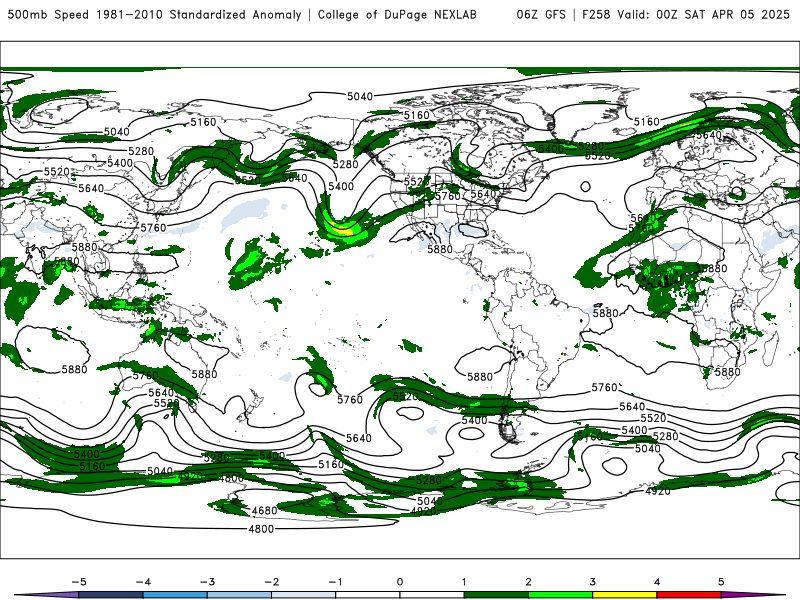800x600 pixels.
Task: Click the "500mb Speed 1981-2010 Standardized Anomaly" title
Action: pos(155,14)
